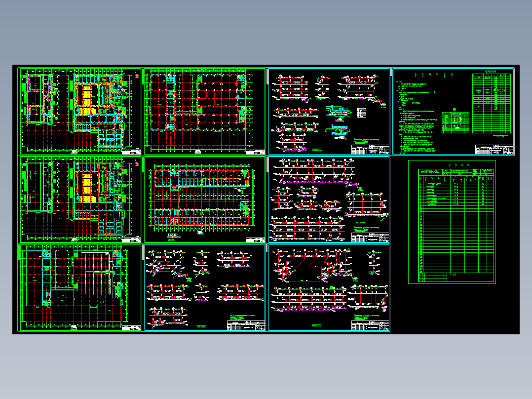The height and width of the screenshot is (399, 532).
Task: Select the piping diagram sheet containing cyan section details
Action: click(x=329, y=112)
